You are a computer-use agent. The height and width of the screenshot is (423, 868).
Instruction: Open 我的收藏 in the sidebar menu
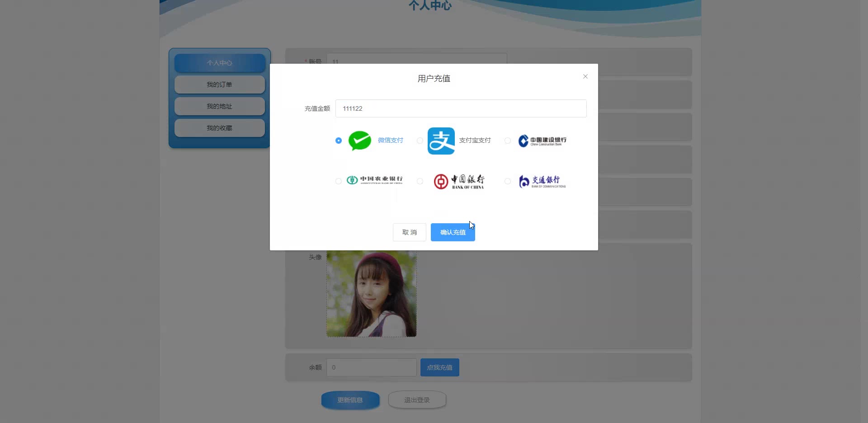click(x=220, y=128)
